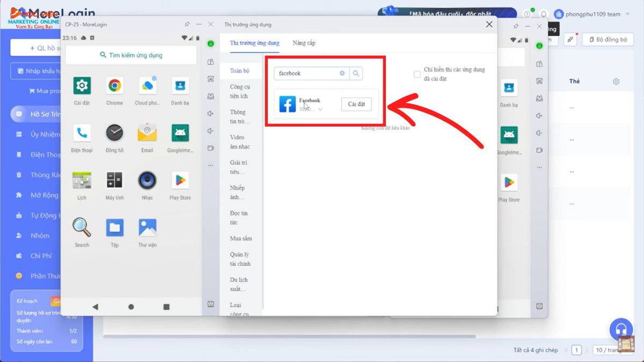Open Play Store in the CP-25 phone

180,180
